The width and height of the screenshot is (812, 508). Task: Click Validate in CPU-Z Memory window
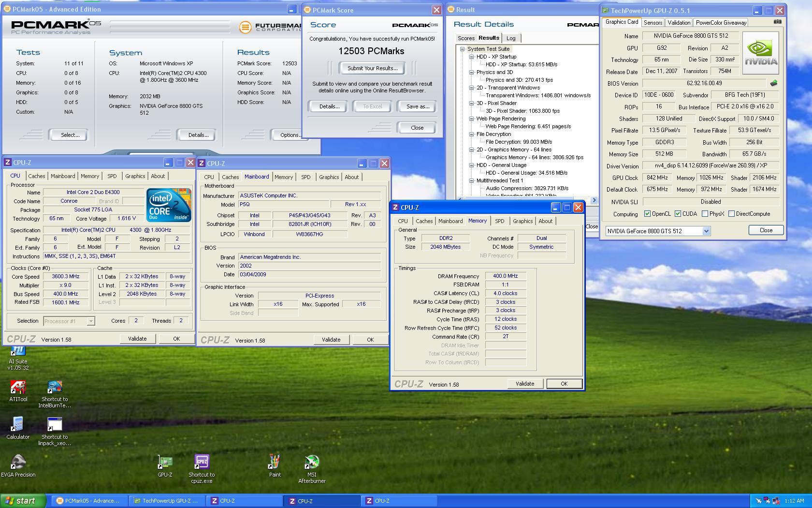(525, 384)
